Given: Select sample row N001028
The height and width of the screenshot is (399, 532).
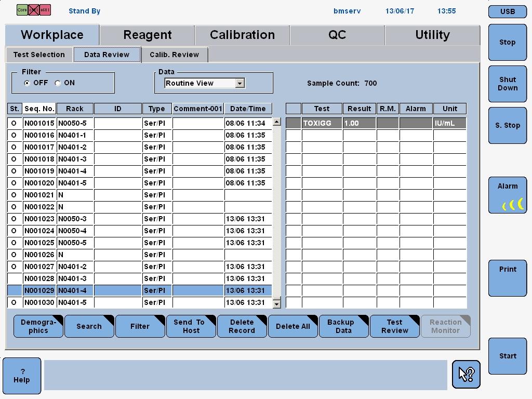Looking at the screenshot, I should [140, 278].
